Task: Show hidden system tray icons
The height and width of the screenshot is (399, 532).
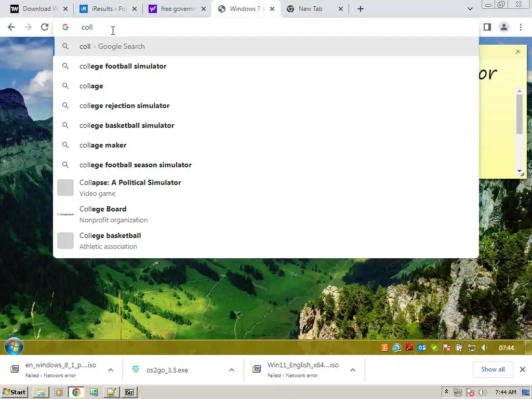Action: (446, 392)
